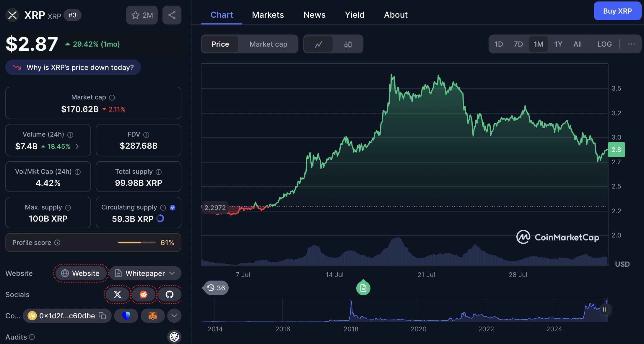The image size is (644, 344).
Task: Open XRP's Reddit community icon
Action: tap(143, 294)
